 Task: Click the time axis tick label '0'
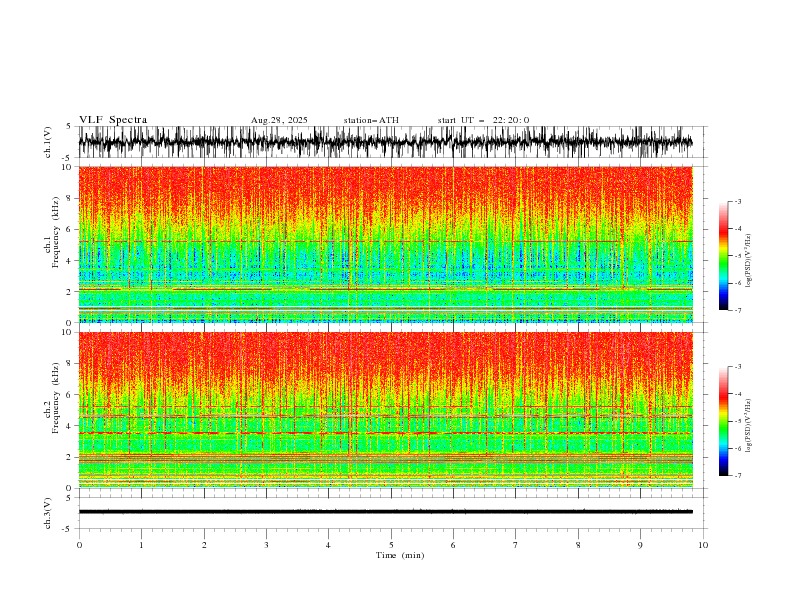coord(79,545)
